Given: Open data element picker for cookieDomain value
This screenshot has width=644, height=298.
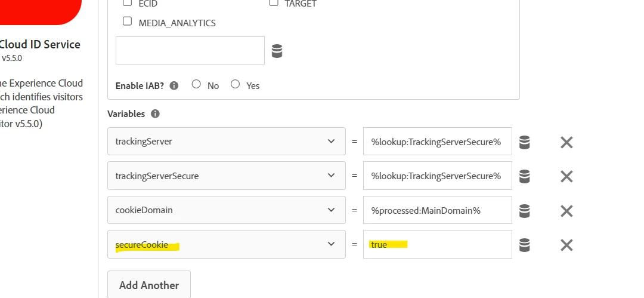Looking at the screenshot, I should (x=525, y=211).
